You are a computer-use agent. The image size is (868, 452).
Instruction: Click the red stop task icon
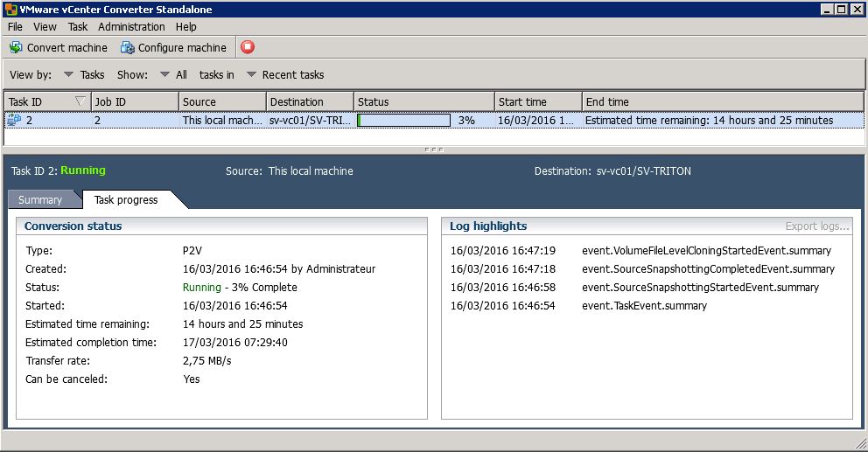pyautogui.click(x=248, y=47)
